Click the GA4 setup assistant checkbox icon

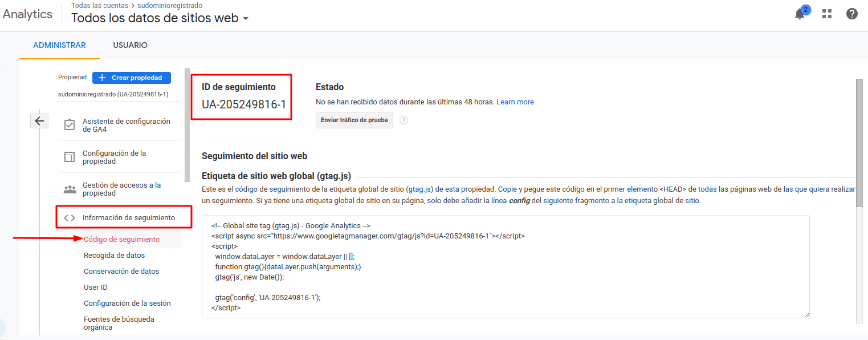point(70,125)
